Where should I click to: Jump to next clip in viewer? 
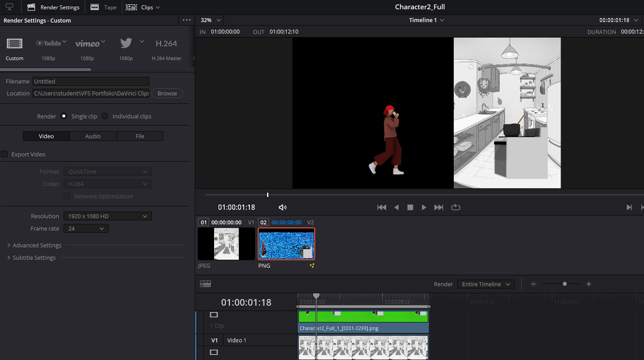click(x=629, y=207)
